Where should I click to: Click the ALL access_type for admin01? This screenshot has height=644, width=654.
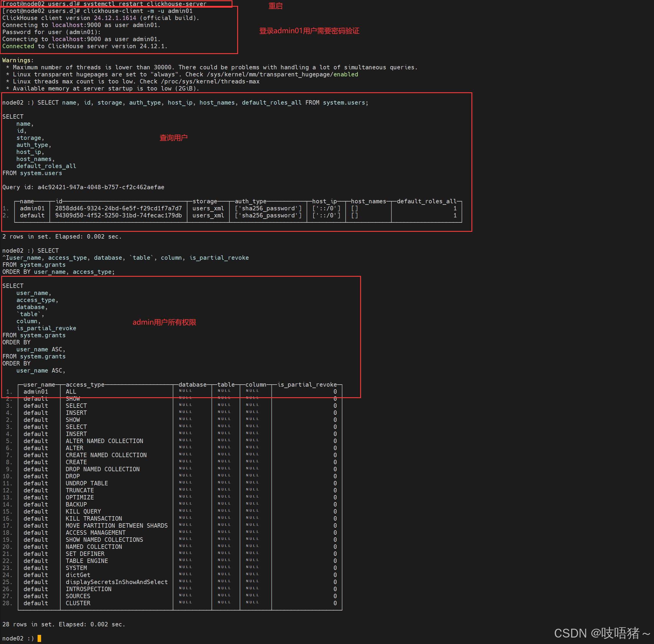pyautogui.click(x=71, y=392)
